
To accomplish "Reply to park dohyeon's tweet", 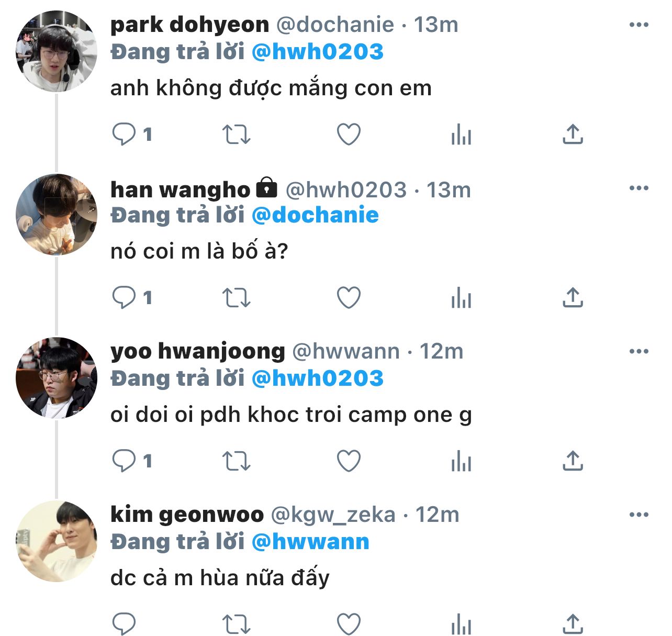I will (124, 135).
